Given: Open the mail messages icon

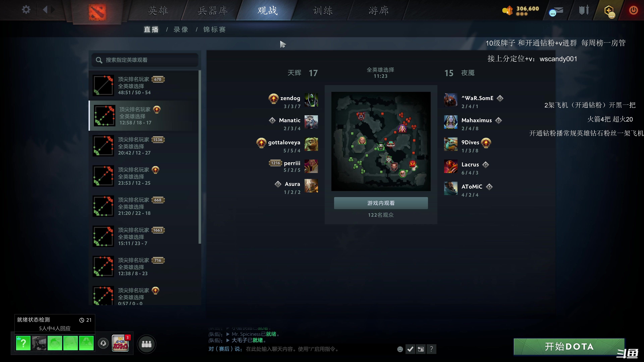Looking at the screenshot, I should (556, 11).
